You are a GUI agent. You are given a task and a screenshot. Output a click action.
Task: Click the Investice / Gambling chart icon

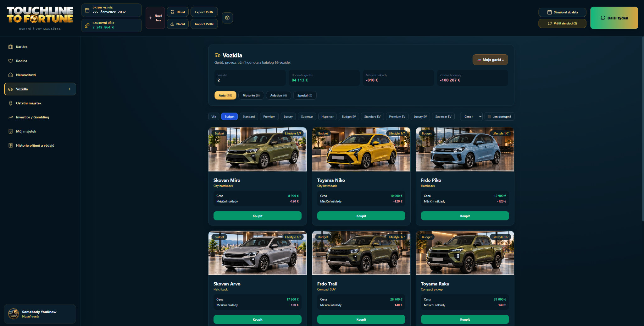coord(10,117)
